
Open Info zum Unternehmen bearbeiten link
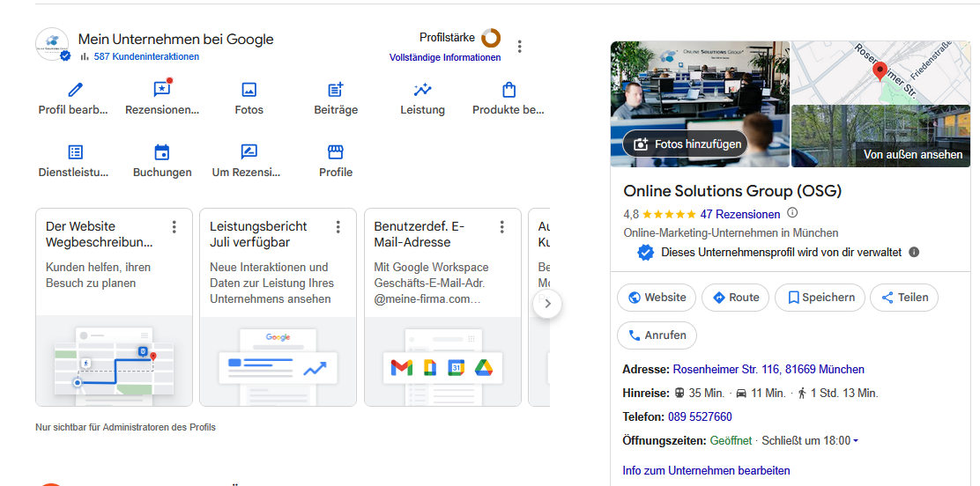coord(706,470)
